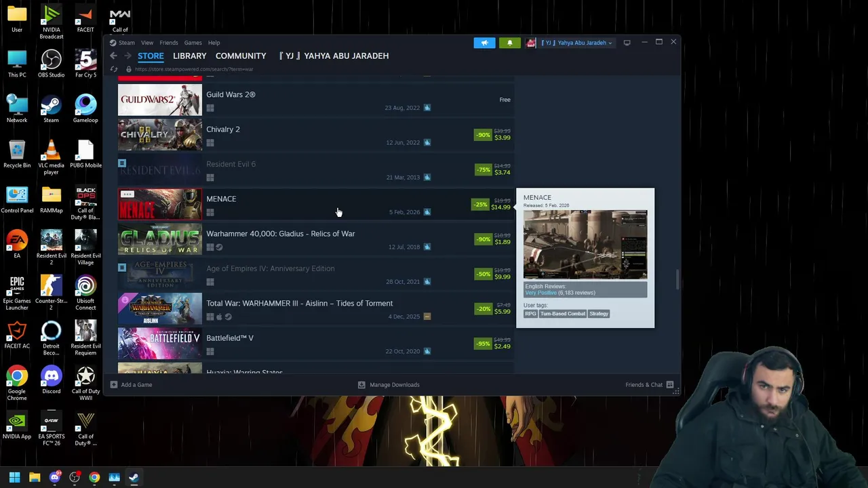The image size is (868, 488).
Task: Click the -95% $2.49 price on Battlefield V
Action: 493,343
